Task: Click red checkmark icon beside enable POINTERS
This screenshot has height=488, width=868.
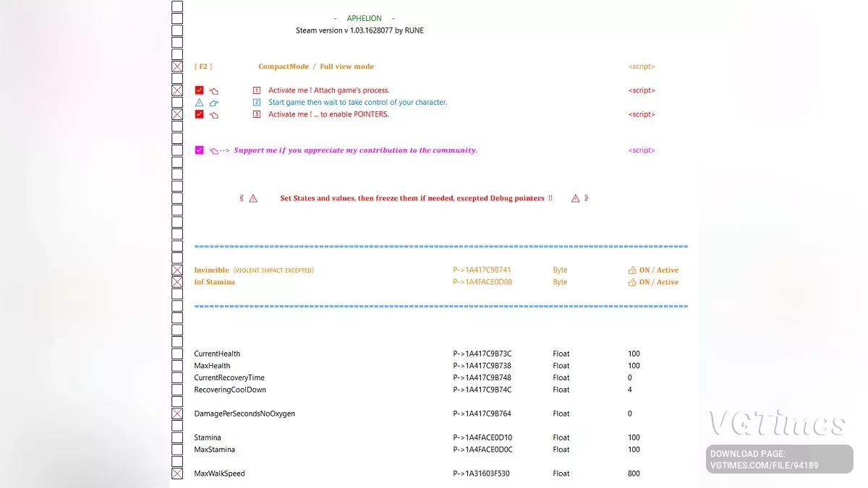Action: (x=199, y=114)
